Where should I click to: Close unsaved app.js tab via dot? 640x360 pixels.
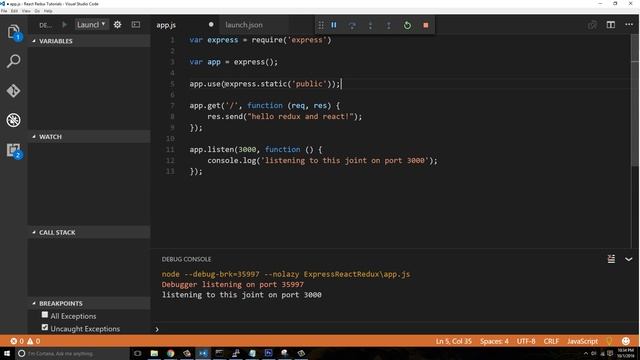[211, 24]
